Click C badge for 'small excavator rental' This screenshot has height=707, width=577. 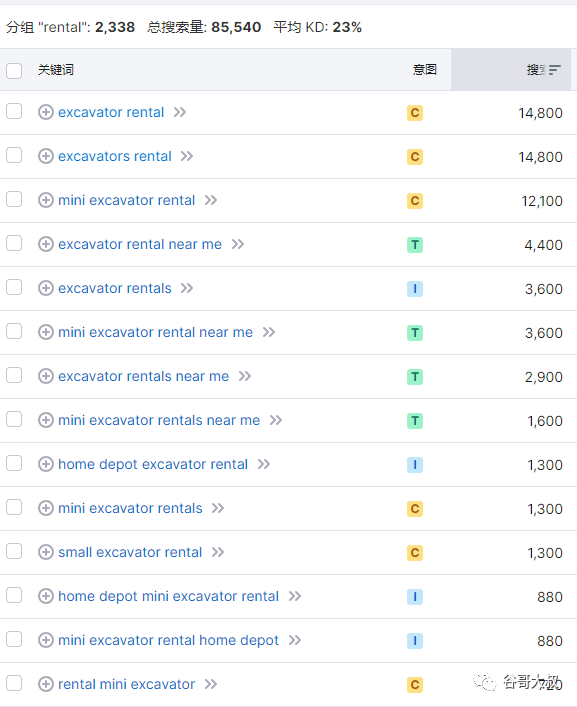coord(415,552)
